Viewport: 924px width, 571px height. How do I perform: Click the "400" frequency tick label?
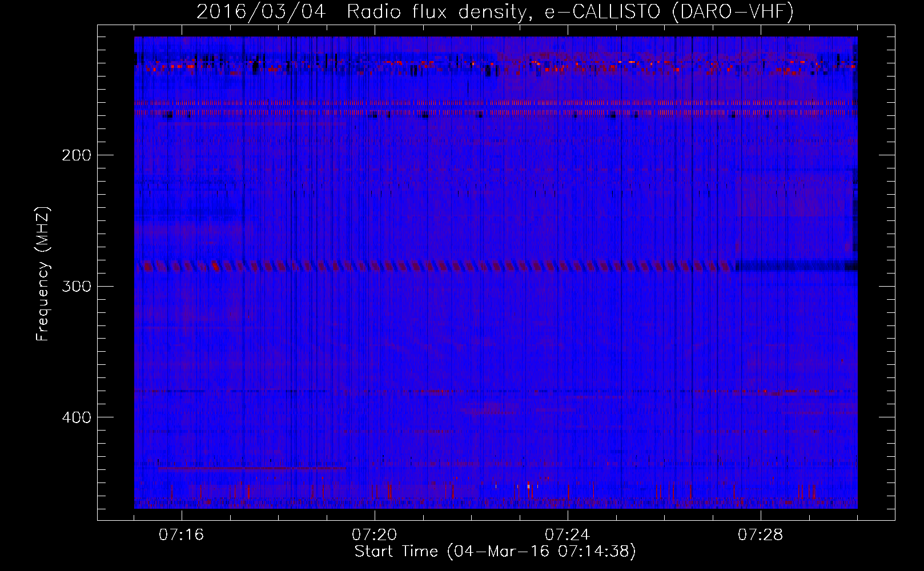(x=76, y=417)
